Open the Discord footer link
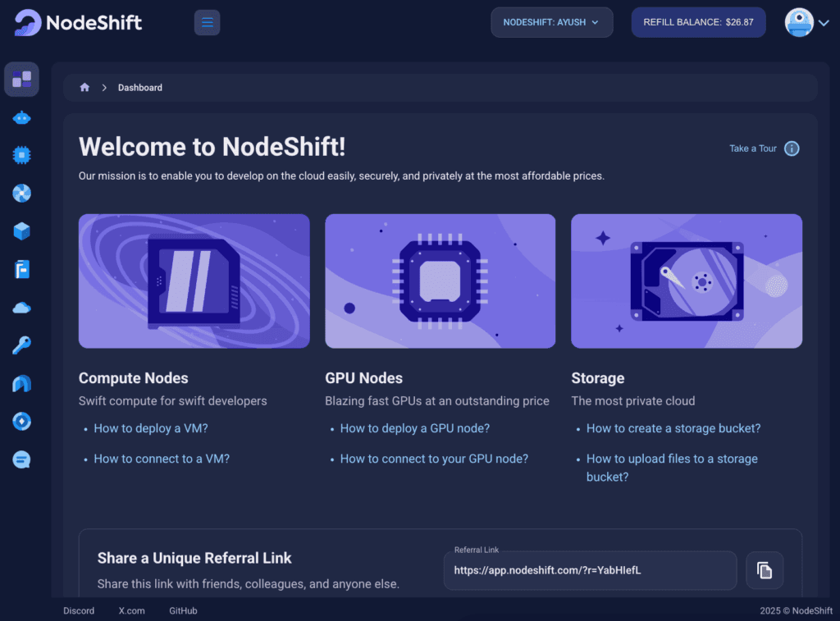840x621 pixels. pos(79,610)
